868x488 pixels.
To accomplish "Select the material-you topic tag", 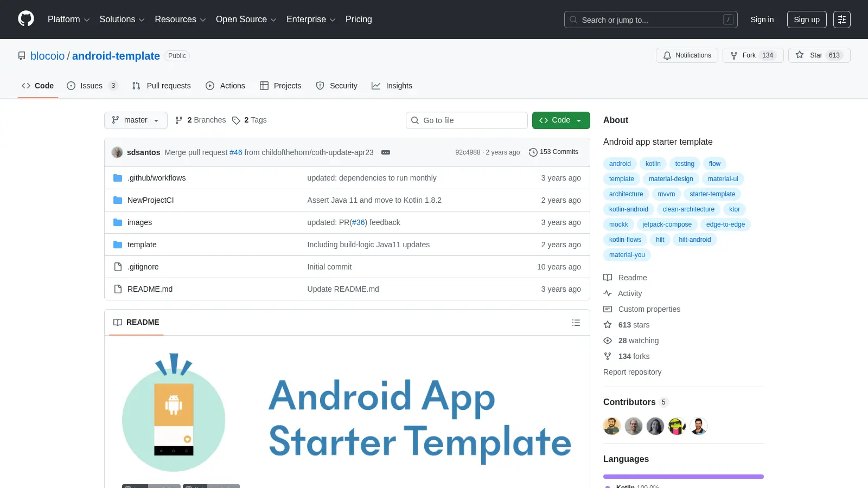I will [627, 255].
